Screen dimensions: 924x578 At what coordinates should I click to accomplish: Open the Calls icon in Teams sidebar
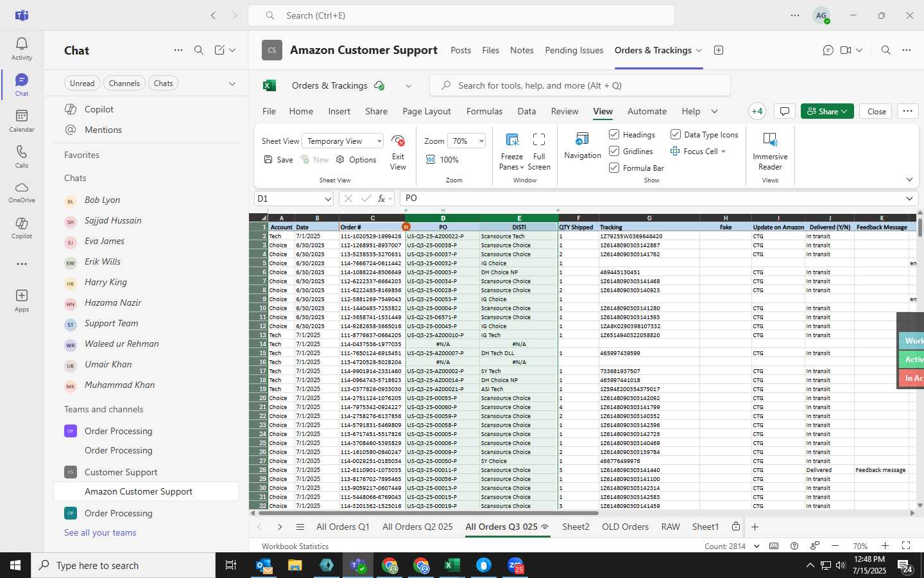coord(21,157)
